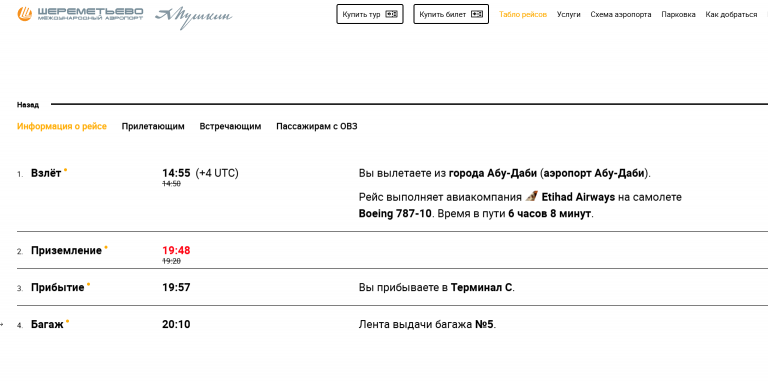Click the orange dot next to Приземление

[x=106, y=247]
